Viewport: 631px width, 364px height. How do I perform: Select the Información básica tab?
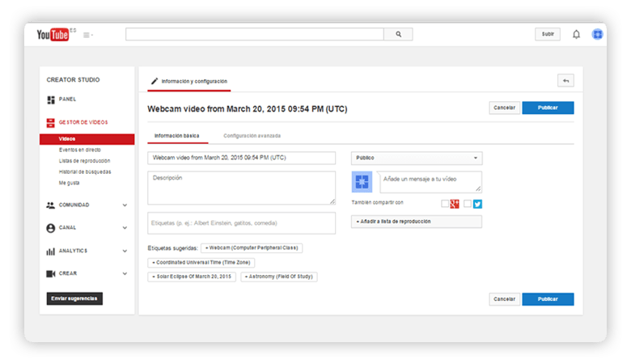(177, 136)
